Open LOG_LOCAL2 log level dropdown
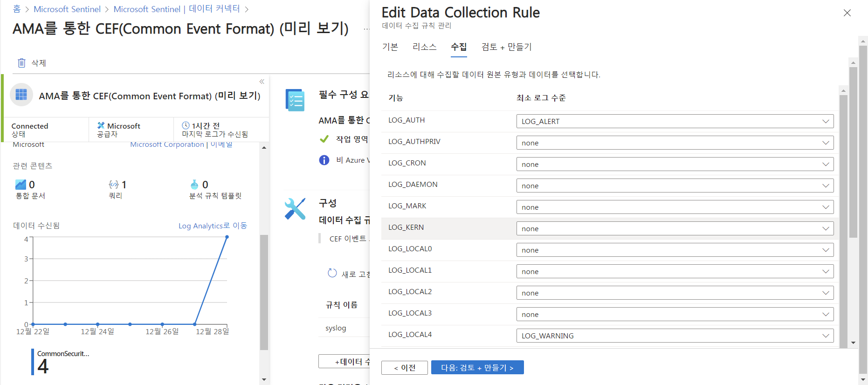Image resolution: width=868 pixels, height=385 pixels. [675, 293]
